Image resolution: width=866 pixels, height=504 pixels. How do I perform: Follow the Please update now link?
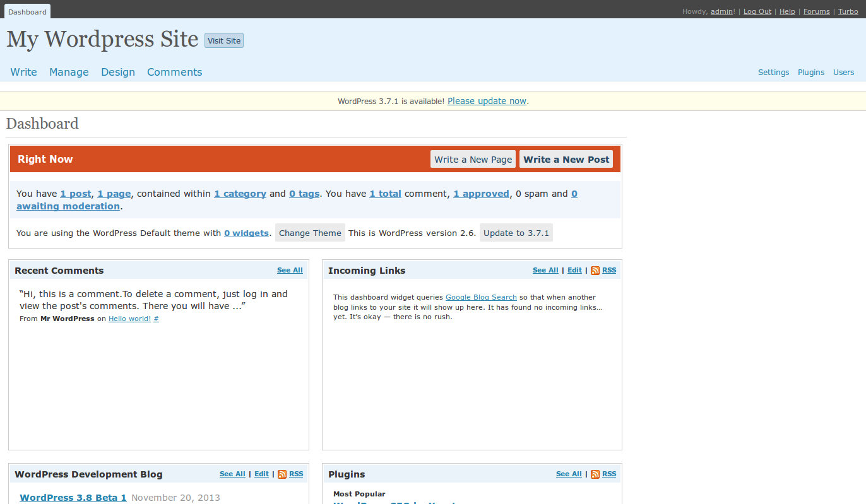click(x=487, y=101)
